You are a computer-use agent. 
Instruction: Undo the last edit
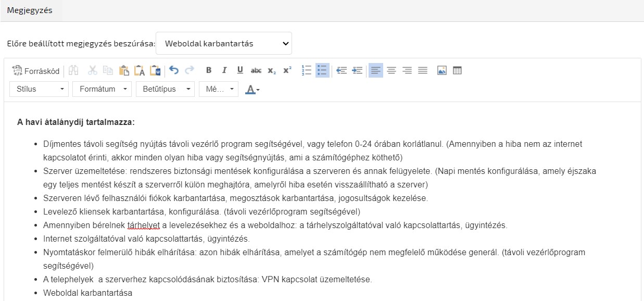coord(174,70)
